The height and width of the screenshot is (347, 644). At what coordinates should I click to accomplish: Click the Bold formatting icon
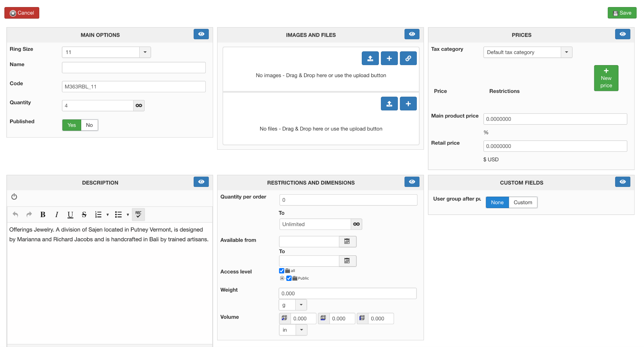coord(43,214)
